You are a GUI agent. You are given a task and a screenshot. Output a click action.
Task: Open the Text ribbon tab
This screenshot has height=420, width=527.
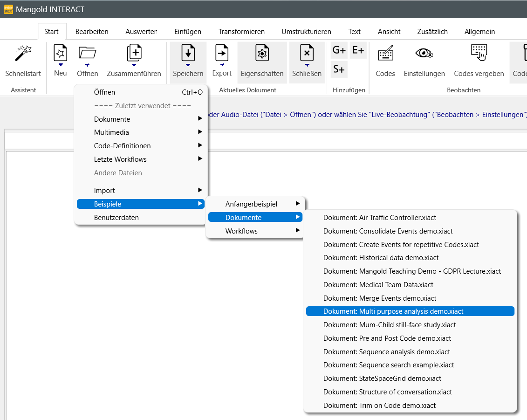point(354,32)
